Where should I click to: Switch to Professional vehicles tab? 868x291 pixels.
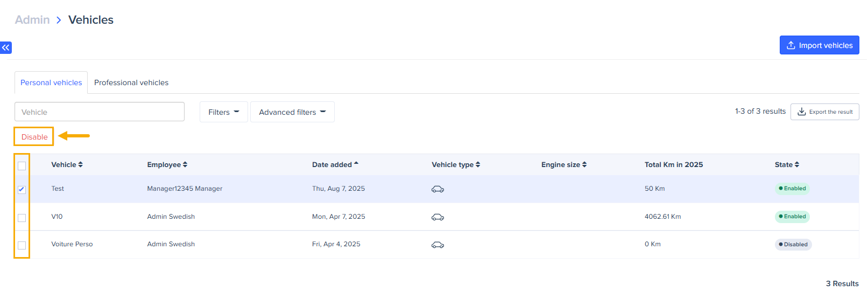[131, 83]
